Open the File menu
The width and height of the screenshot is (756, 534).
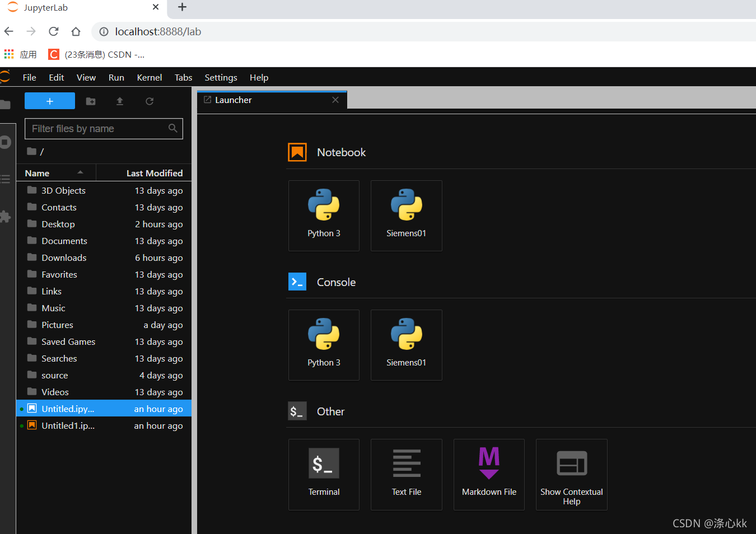[30, 77]
